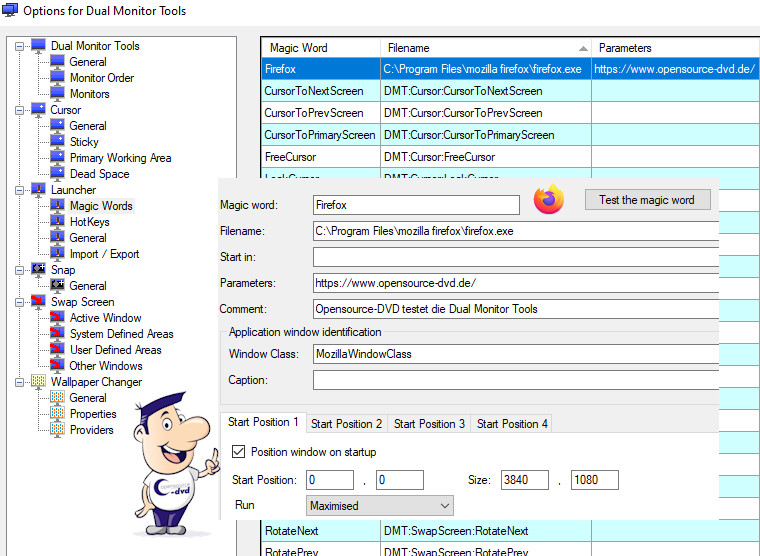The image size is (760, 556).
Task: Click the Firefox logo icon
Action: click(x=548, y=200)
